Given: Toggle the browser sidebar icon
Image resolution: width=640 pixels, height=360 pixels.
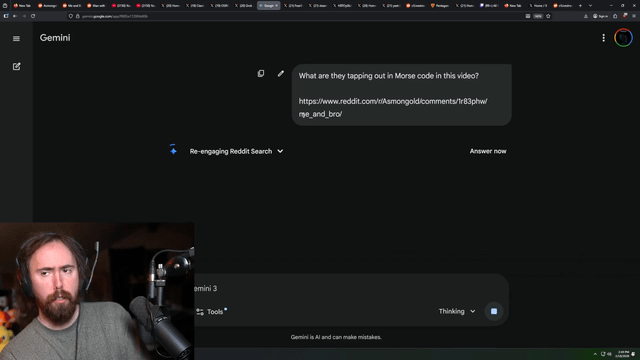Looking at the screenshot, I should tap(6, 16).
